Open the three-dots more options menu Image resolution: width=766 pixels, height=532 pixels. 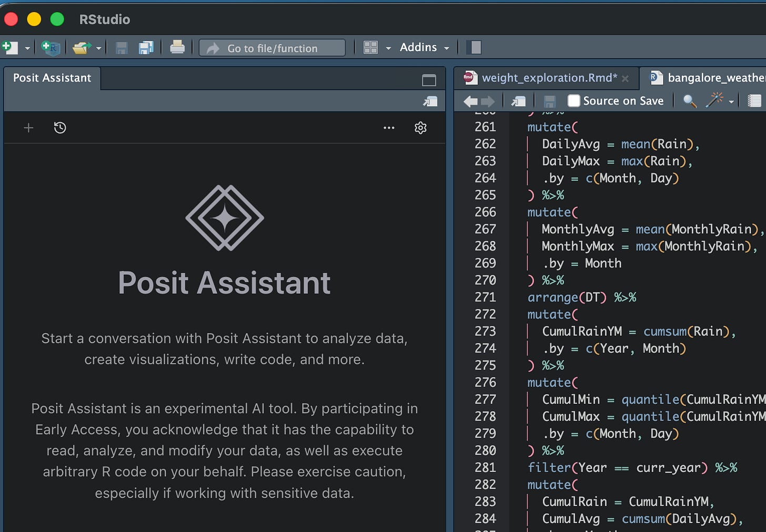389,128
